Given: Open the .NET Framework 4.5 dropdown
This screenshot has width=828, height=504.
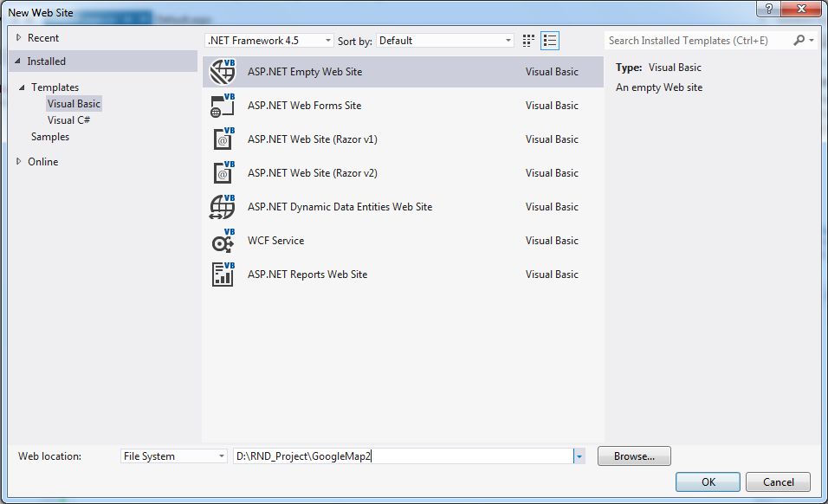Looking at the screenshot, I should click(x=268, y=41).
